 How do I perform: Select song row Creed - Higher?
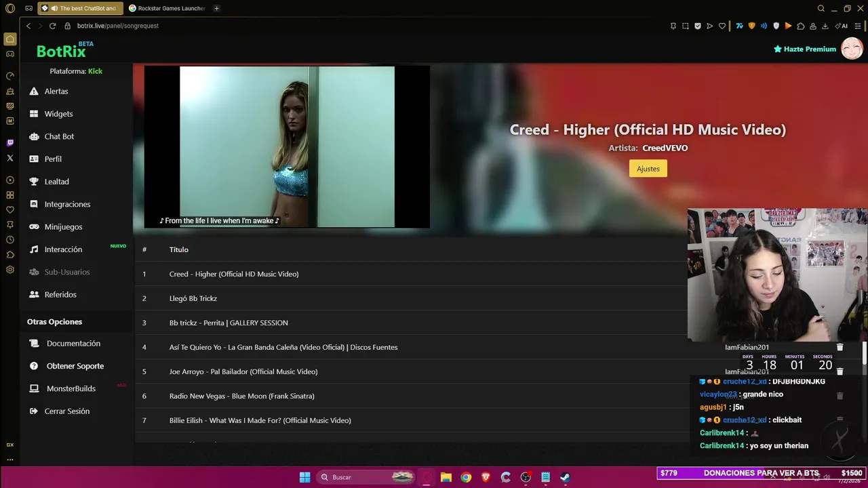[x=410, y=274]
